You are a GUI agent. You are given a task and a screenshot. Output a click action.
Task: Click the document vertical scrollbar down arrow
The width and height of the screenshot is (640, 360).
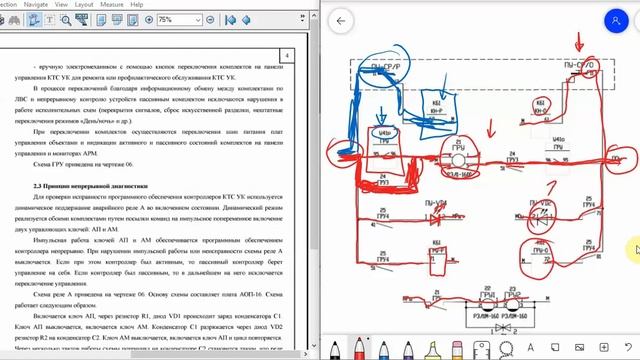(314, 345)
